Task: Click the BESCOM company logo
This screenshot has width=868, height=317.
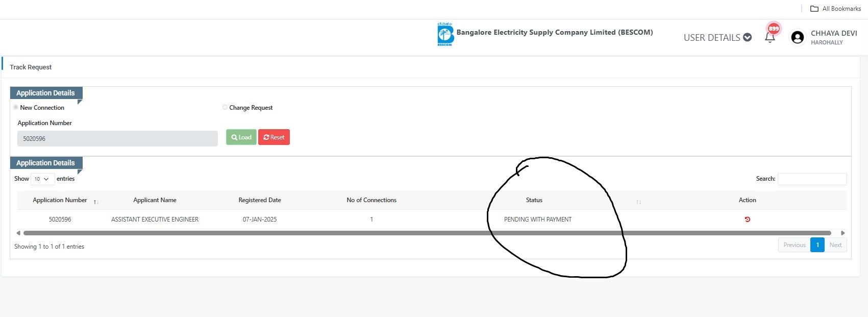Action: point(445,34)
